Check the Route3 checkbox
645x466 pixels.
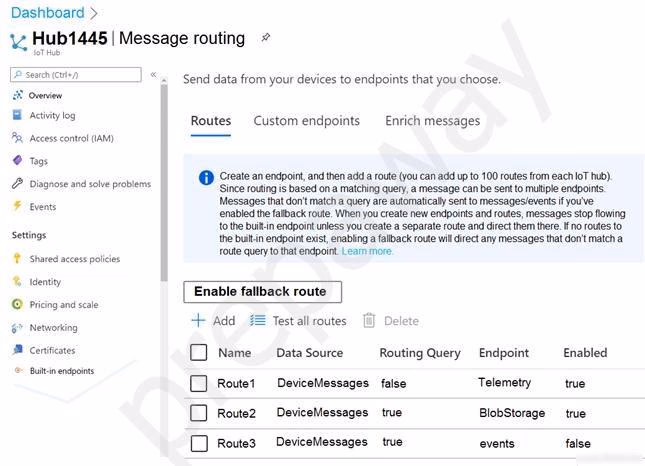199,443
